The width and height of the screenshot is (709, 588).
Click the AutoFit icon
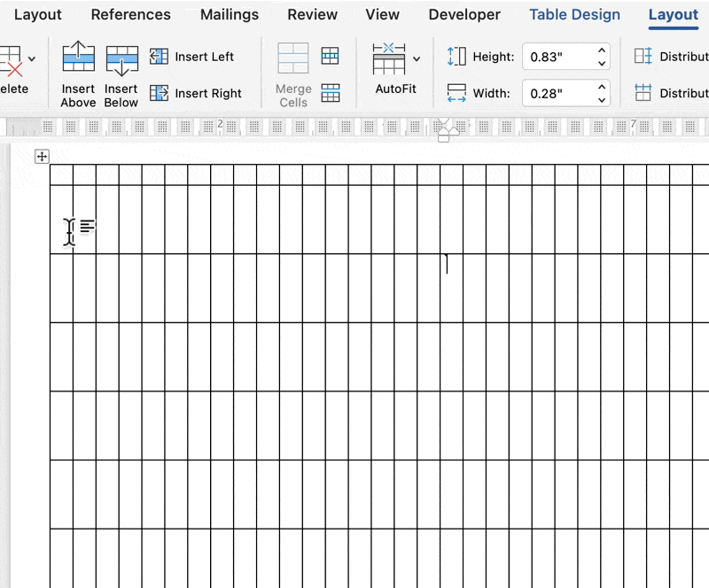[x=389, y=58]
